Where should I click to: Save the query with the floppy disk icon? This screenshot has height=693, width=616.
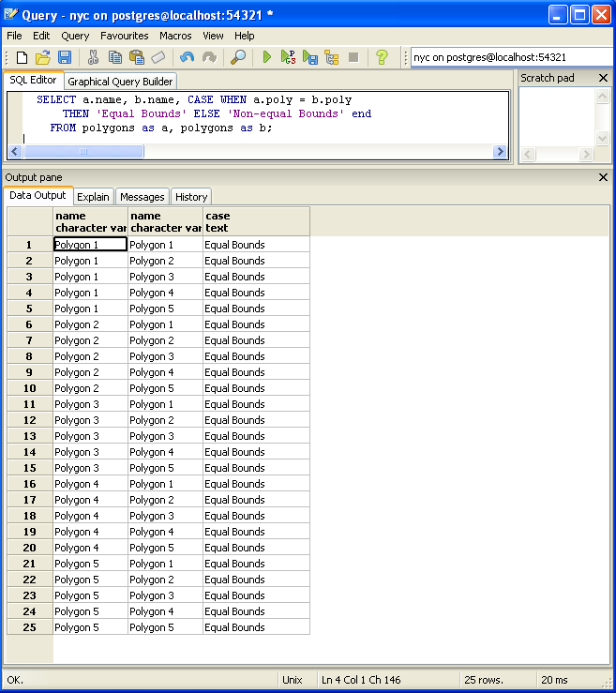65,57
